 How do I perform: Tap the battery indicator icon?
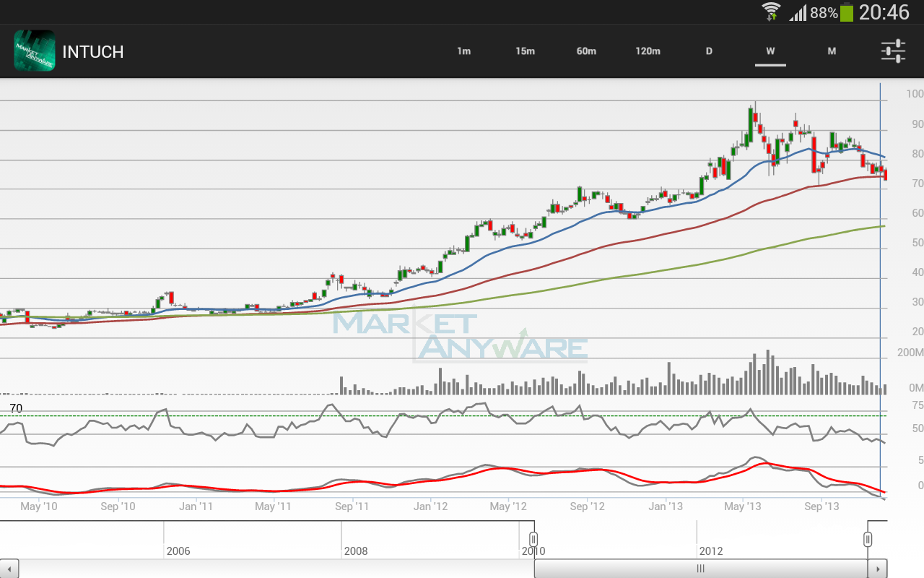click(847, 12)
